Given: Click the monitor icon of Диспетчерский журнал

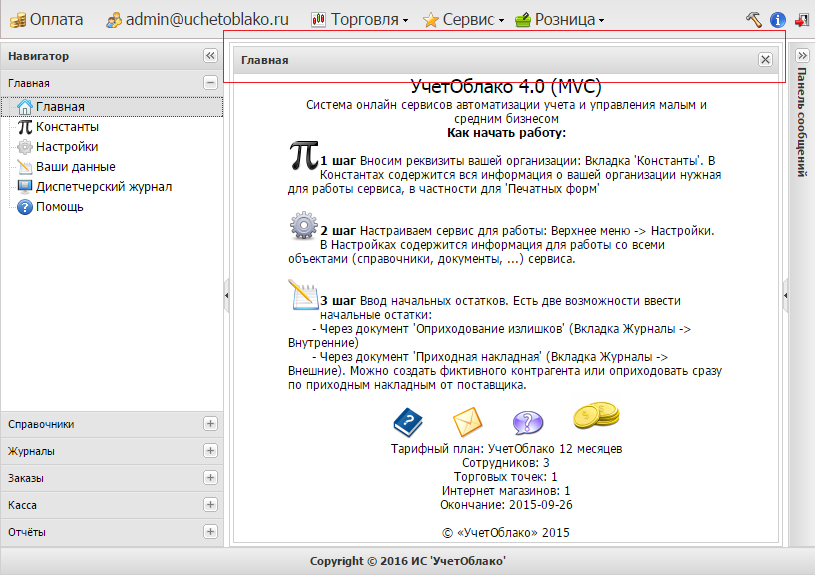Looking at the screenshot, I should pos(24,187).
